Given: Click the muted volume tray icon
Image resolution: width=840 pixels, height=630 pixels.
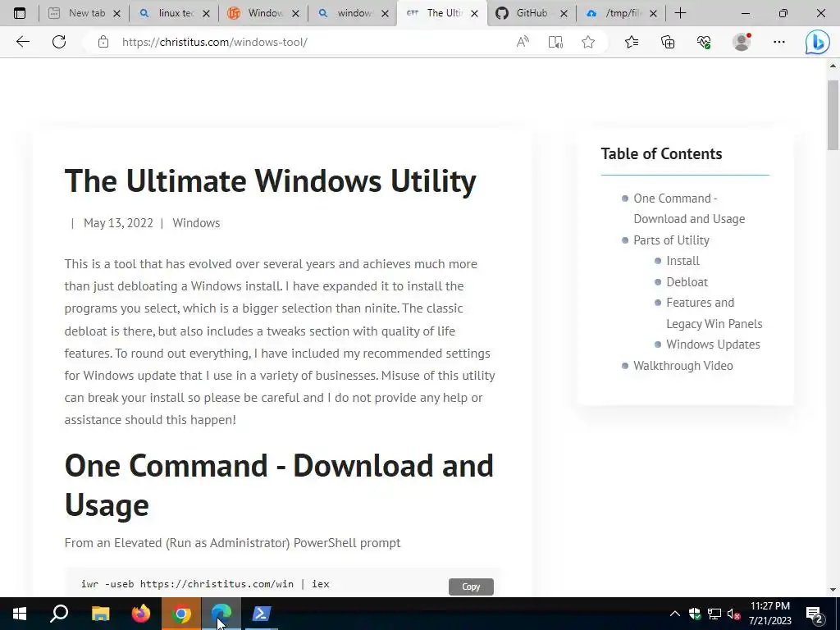Looking at the screenshot, I should point(733,614).
